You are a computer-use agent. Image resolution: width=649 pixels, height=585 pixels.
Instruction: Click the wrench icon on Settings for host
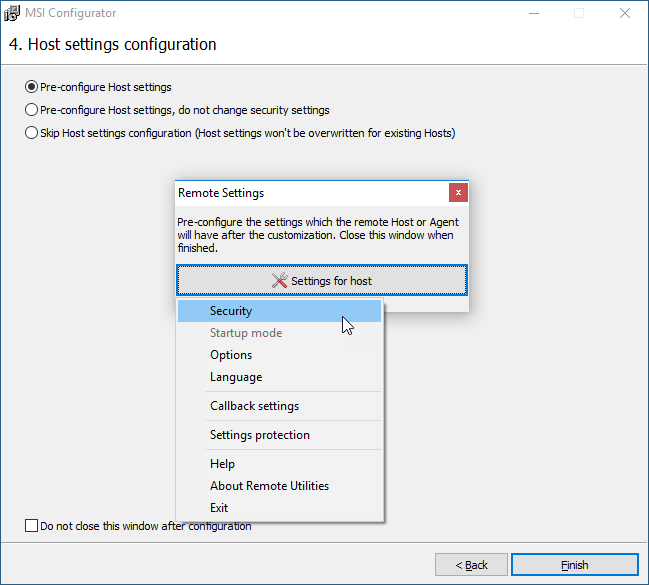(x=280, y=281)
